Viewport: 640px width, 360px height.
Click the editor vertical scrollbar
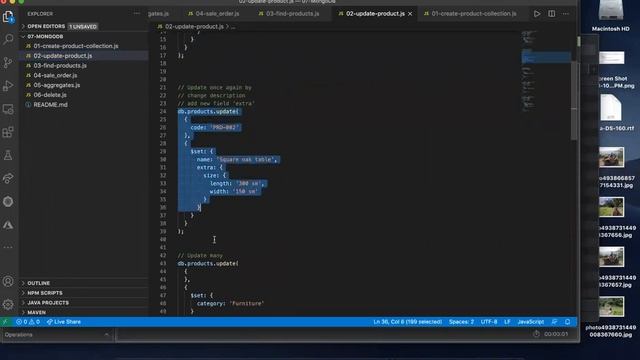(x=574, y=100)
